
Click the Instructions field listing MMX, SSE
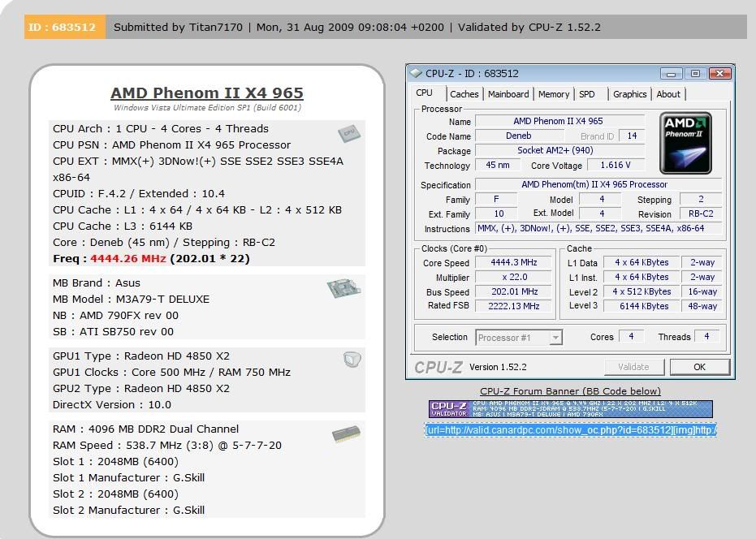pyautogui.click(x=598, y=228)
